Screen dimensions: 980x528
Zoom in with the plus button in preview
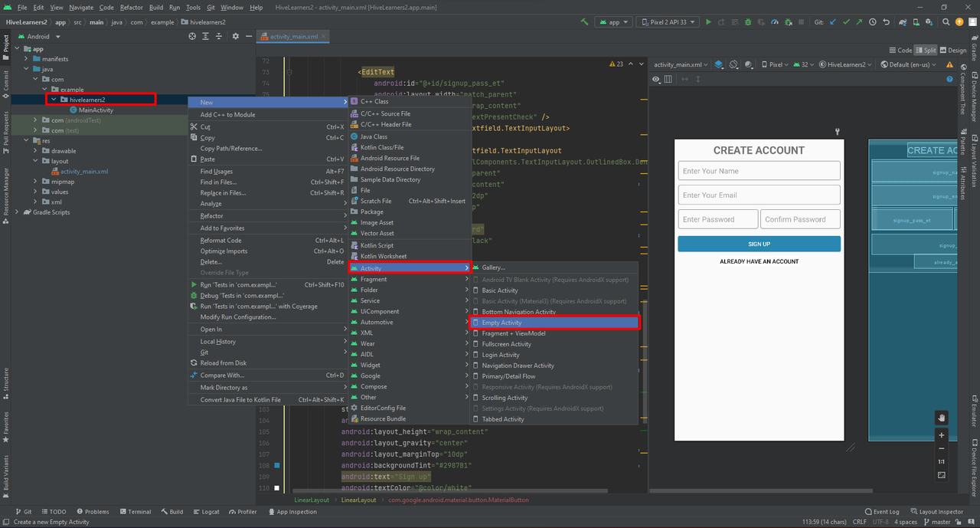[942, 435]
